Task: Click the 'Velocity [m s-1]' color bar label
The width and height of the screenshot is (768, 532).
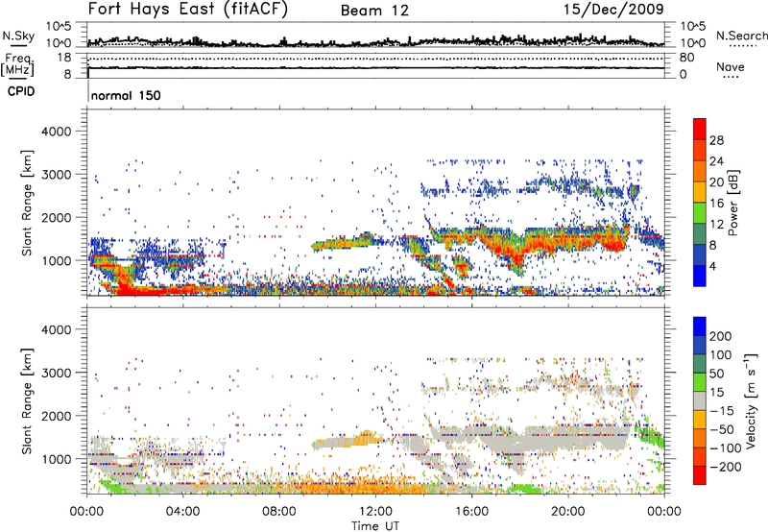Action: (750, 400)
